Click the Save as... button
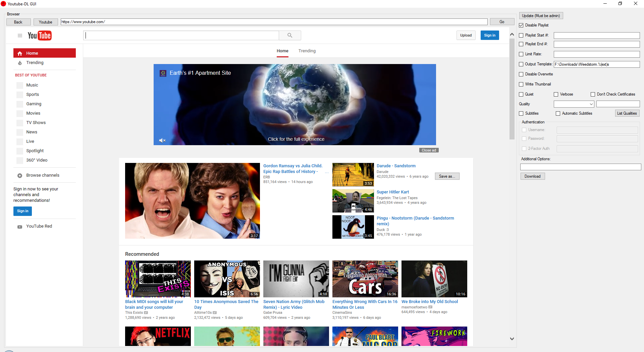 click(x=447, y=176)
